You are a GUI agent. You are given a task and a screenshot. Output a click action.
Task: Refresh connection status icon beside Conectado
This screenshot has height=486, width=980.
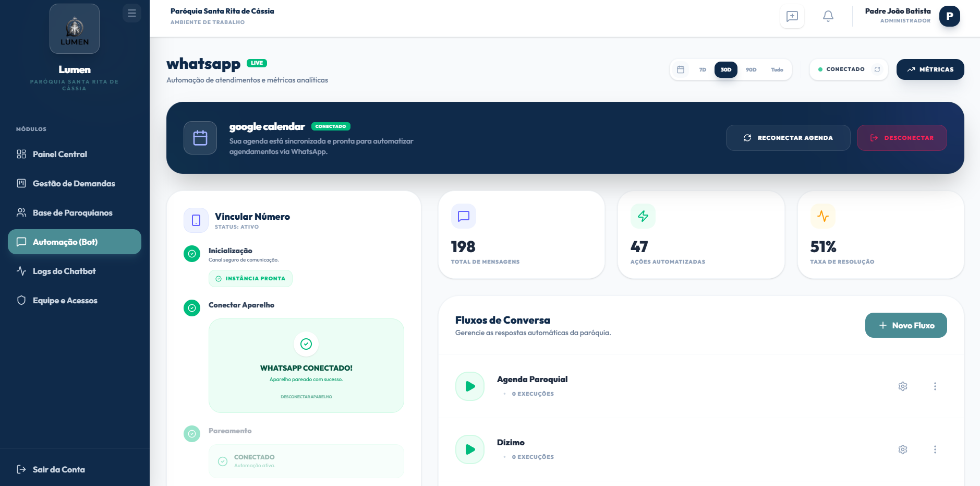[x=877, y=69]
